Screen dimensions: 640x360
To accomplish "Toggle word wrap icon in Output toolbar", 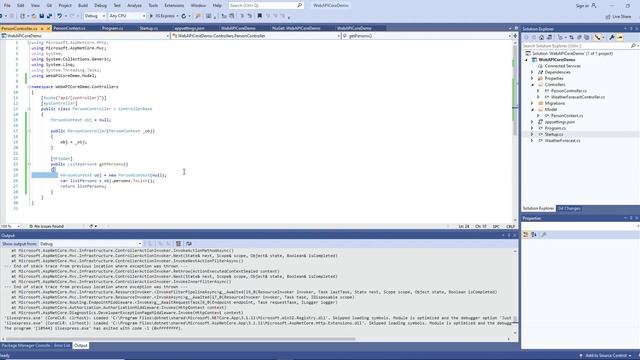I will pyautogui.click(x=189, y=244).
